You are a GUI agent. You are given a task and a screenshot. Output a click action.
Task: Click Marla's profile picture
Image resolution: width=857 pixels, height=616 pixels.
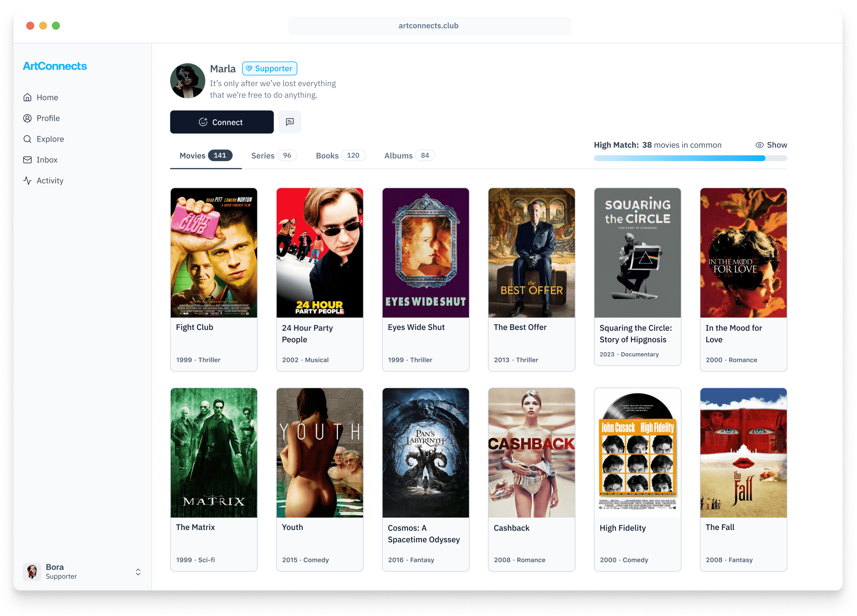188,81
